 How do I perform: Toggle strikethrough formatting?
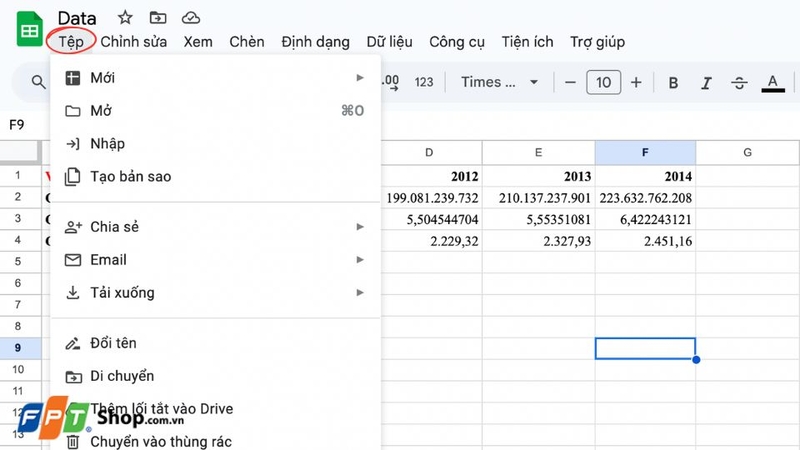(739, 82)
